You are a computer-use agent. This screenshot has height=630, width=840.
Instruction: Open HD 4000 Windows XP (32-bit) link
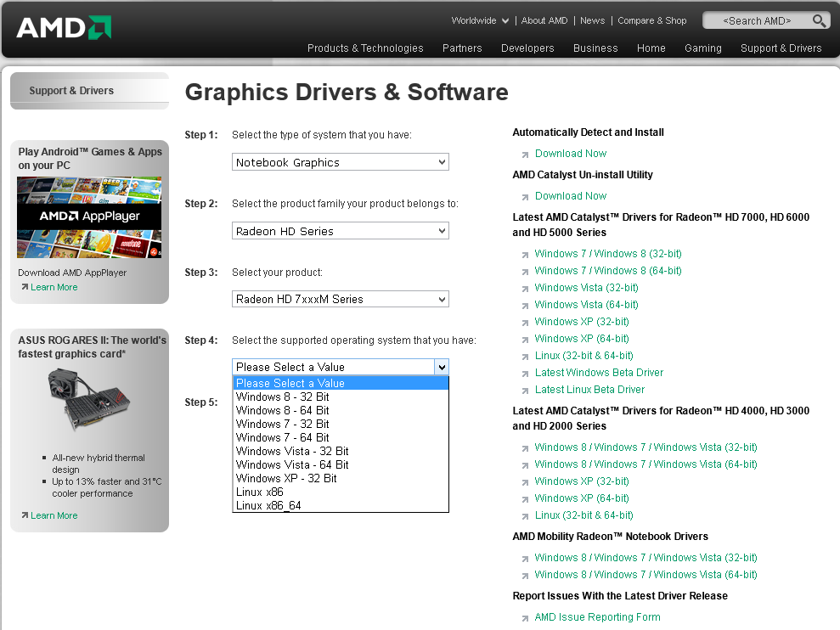[x=582, y=481]
